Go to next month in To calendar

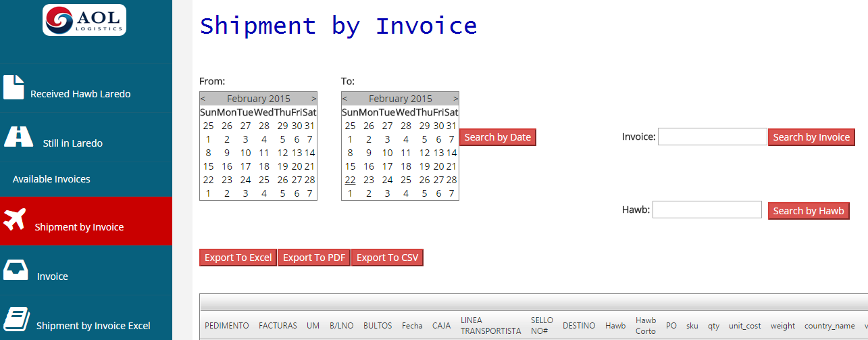pos(456,99)
